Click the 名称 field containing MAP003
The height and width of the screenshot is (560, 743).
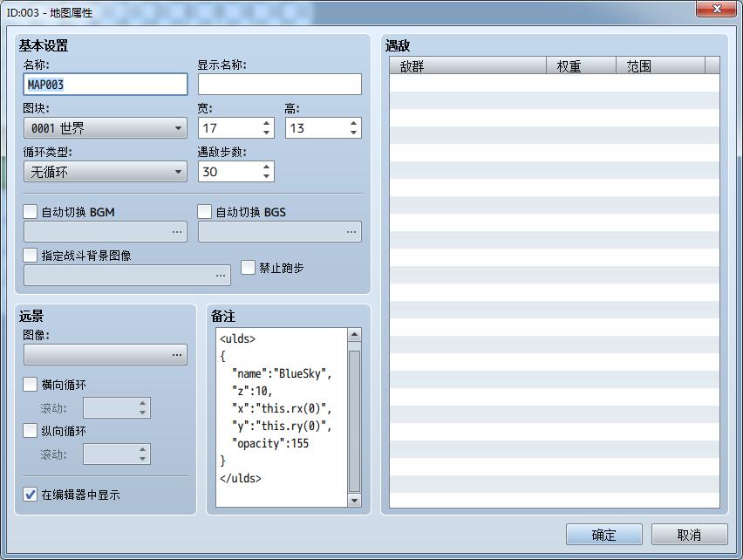coord(106,85)
